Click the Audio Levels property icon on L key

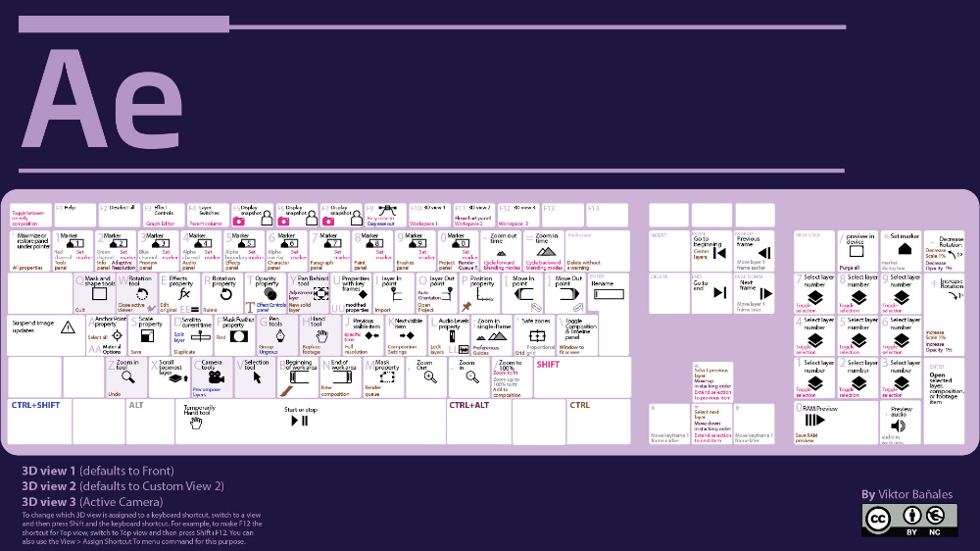(452, 336)
